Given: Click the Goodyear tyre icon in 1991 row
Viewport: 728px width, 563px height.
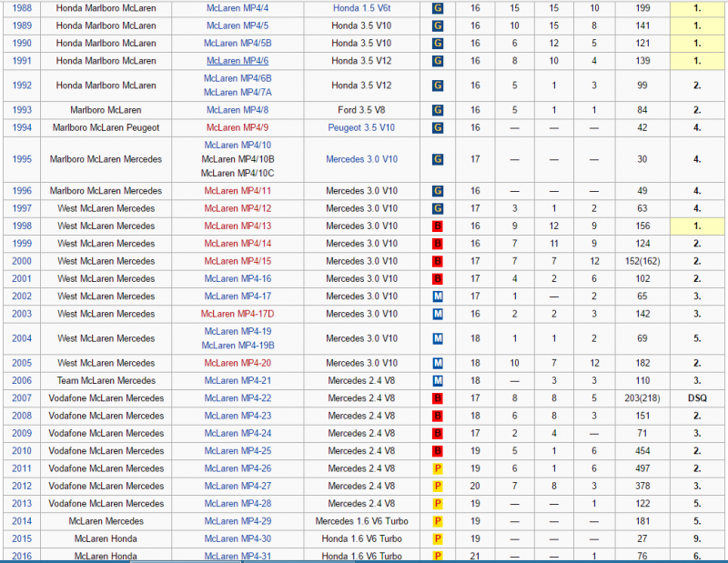Looking at the screenshot, I should [438, 61].
